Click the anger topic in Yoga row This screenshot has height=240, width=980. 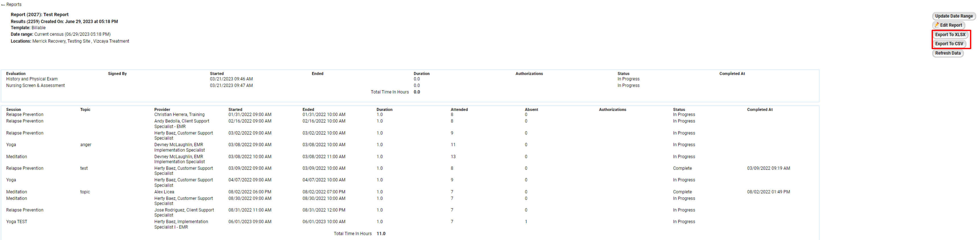(x=86, y=145)
